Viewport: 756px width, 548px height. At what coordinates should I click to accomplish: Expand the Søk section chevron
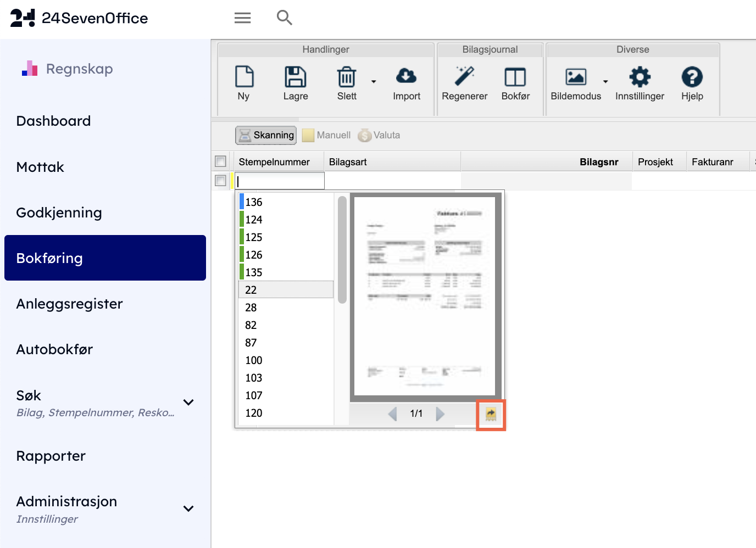pyautogui.click(x=188, y=402)
